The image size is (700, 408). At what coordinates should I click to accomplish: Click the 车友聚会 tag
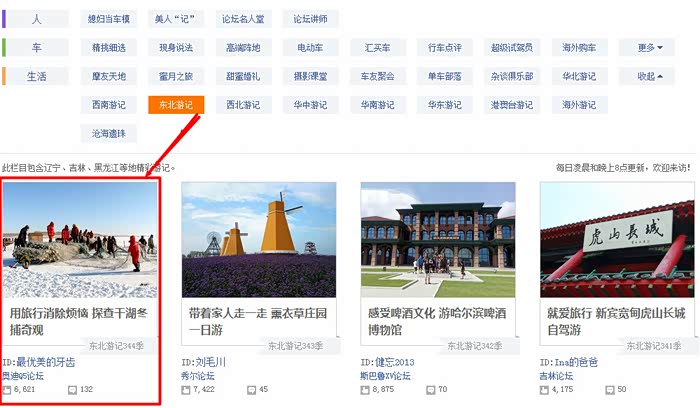pos(378,76)
